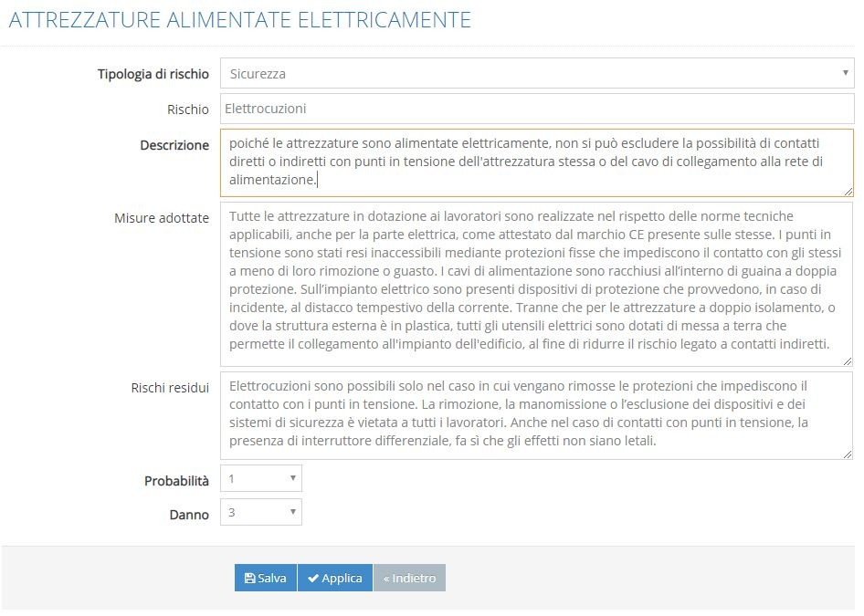Click the Misure adottate textarea resize grip
The width and height of the screenshot is (864, 616).
(848, 361)
